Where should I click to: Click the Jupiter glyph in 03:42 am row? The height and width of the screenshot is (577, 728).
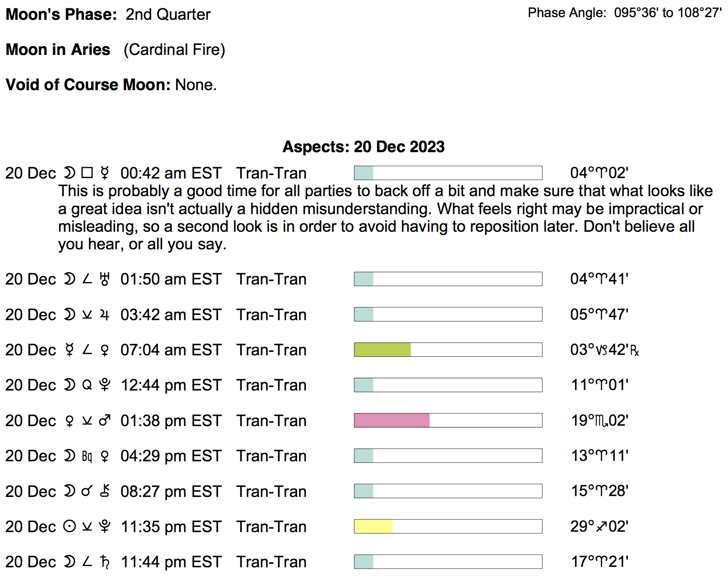click(105, 315)
